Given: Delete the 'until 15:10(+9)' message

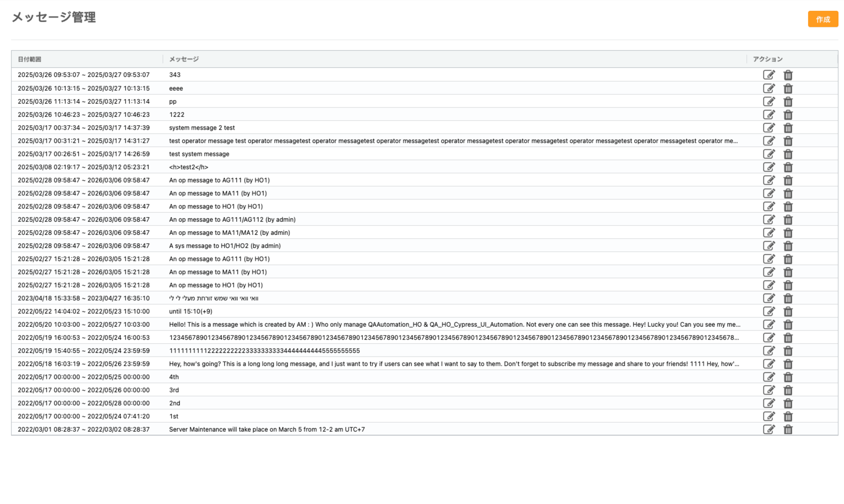Looking at the screenshot, I should coord(788,312).
